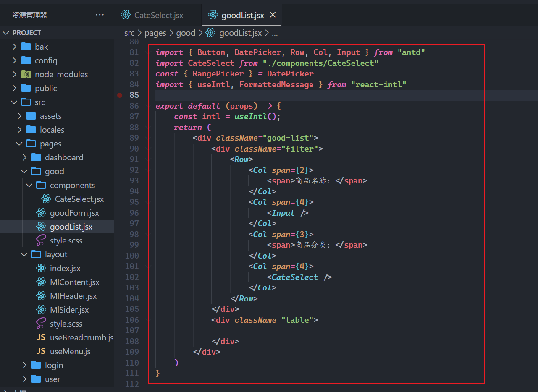
Task: Expand the public folder chevron
Action: pos(14,88)
